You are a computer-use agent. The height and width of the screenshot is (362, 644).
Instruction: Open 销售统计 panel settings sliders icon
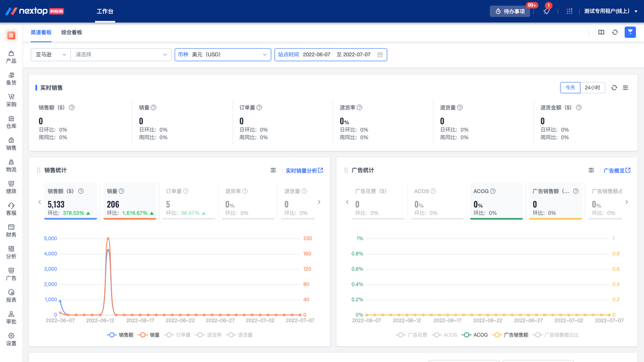(273, 170)
